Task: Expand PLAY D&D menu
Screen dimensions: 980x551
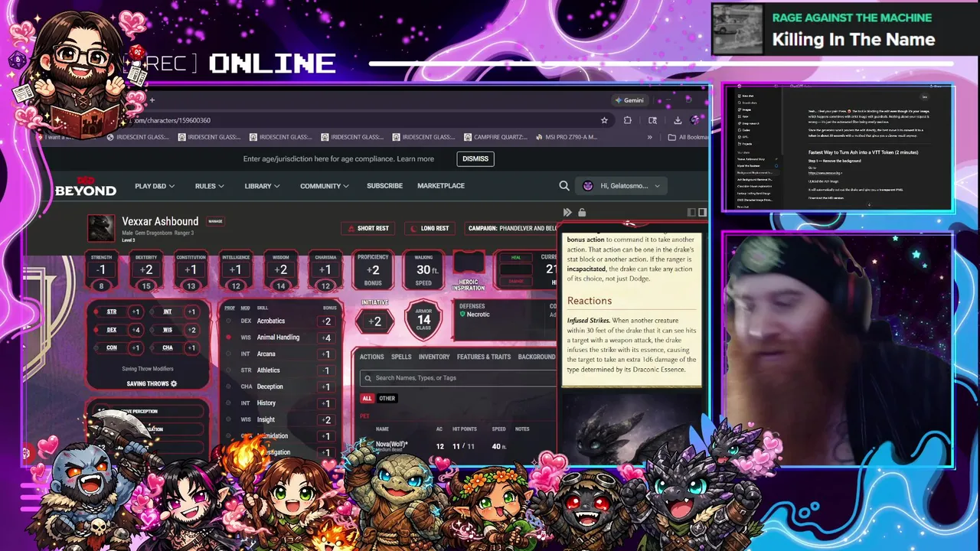Action: 155,186
